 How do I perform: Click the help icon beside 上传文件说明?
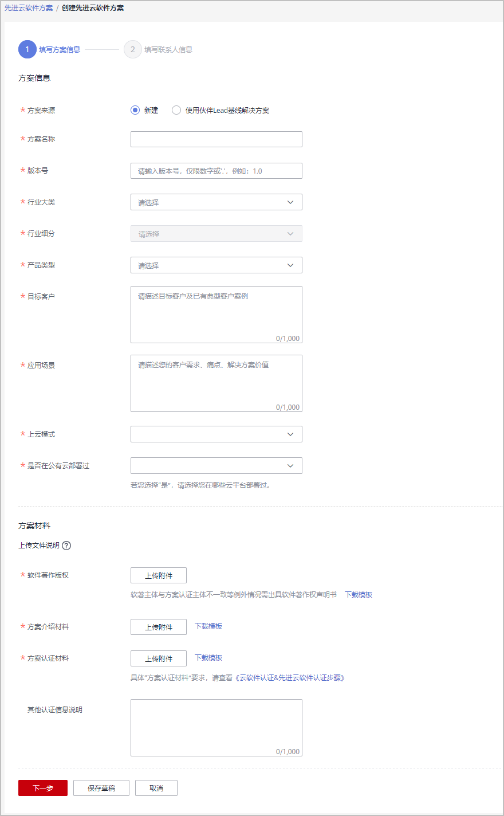click(66, 546)
